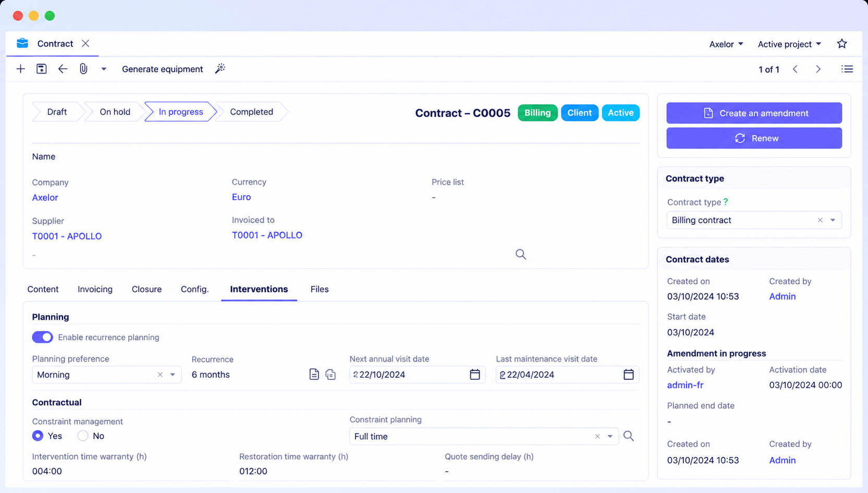
Task: Open calendar for Last maintenance visit date
Action: [629, 375]
